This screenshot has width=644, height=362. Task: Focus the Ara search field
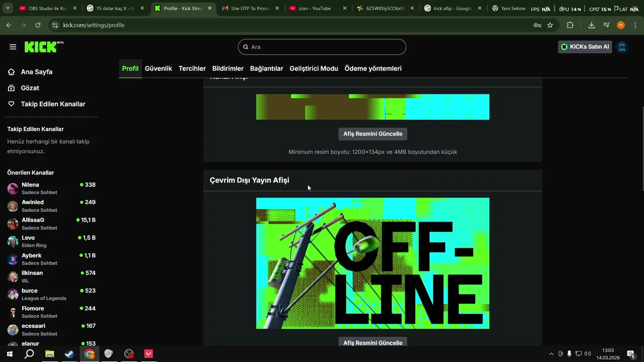[x=322, y=47]
